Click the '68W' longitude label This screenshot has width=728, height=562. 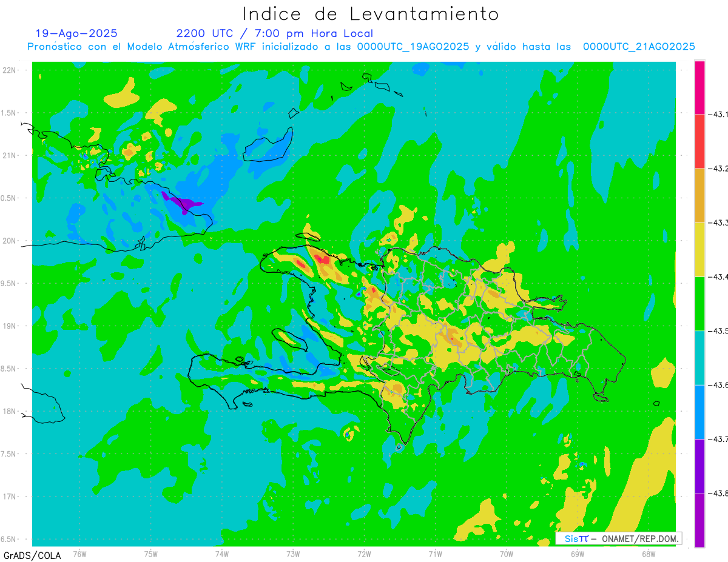pyautogui.click(x=648, y=554)
